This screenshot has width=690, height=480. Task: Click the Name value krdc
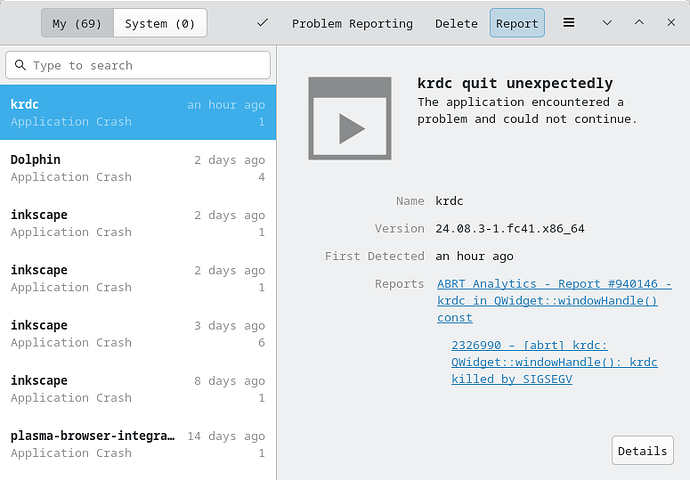(x=449, y=201)
